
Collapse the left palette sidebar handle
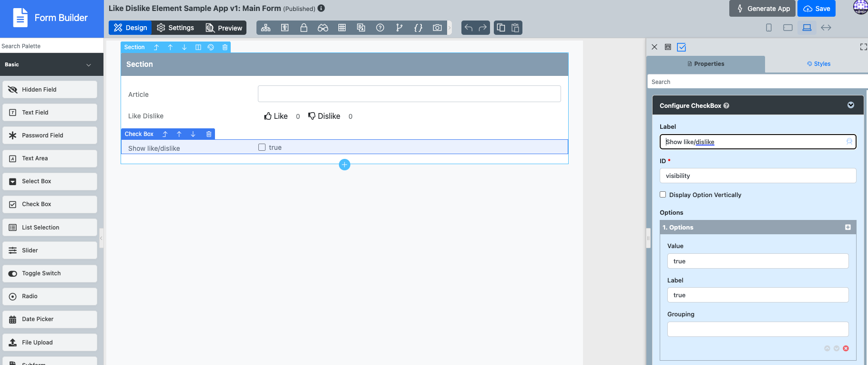coord(101,238)
